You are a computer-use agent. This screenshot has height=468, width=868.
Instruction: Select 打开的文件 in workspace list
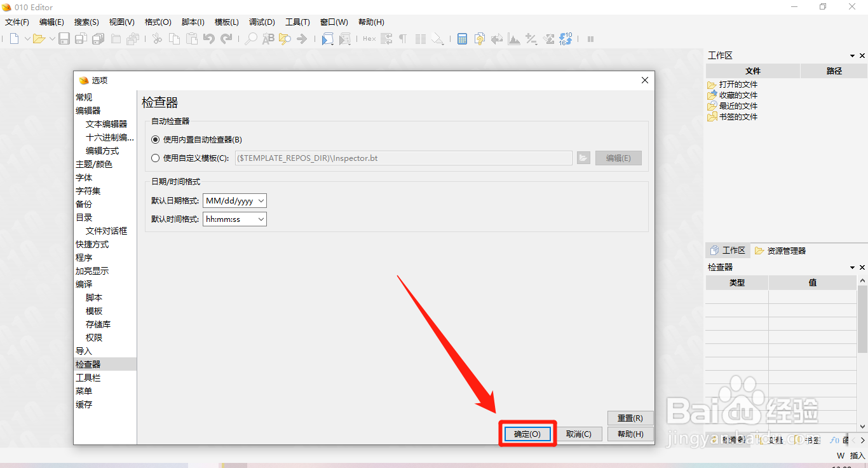(738, 84)
